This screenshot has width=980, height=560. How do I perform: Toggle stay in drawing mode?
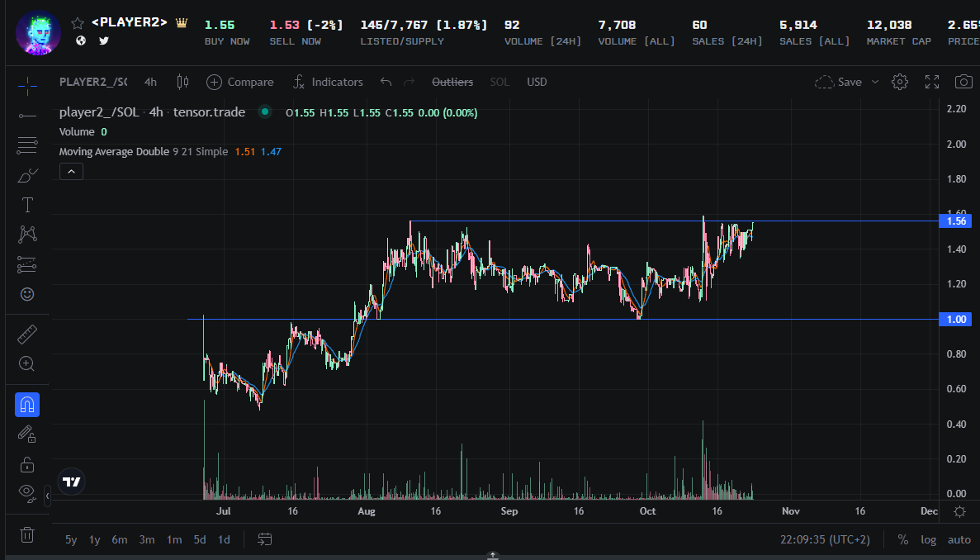(27, 434)
